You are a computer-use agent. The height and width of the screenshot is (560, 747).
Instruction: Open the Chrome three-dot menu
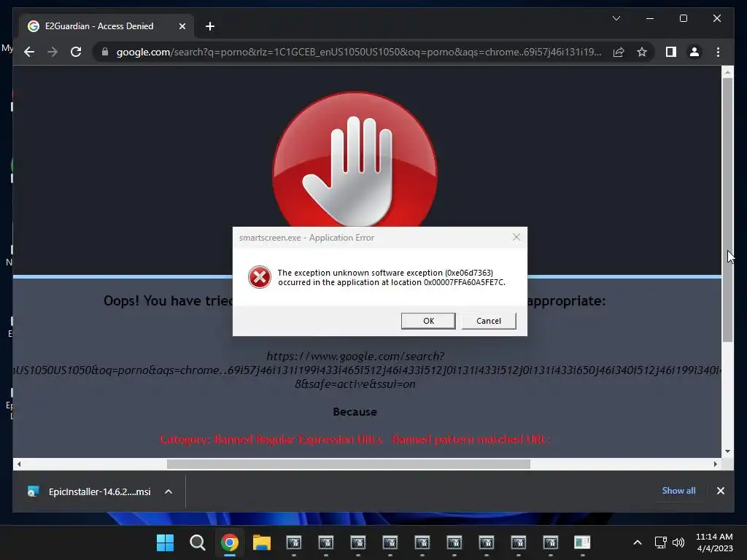(718, 52)
